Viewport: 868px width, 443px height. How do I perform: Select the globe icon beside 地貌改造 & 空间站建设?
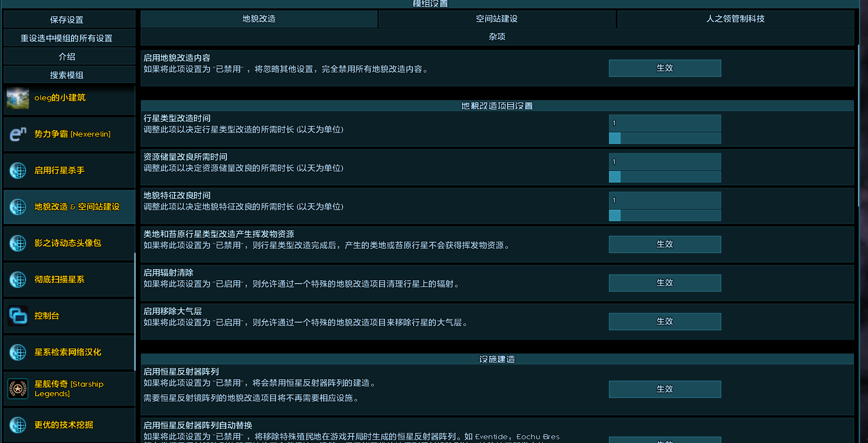(x=18, y=207)
